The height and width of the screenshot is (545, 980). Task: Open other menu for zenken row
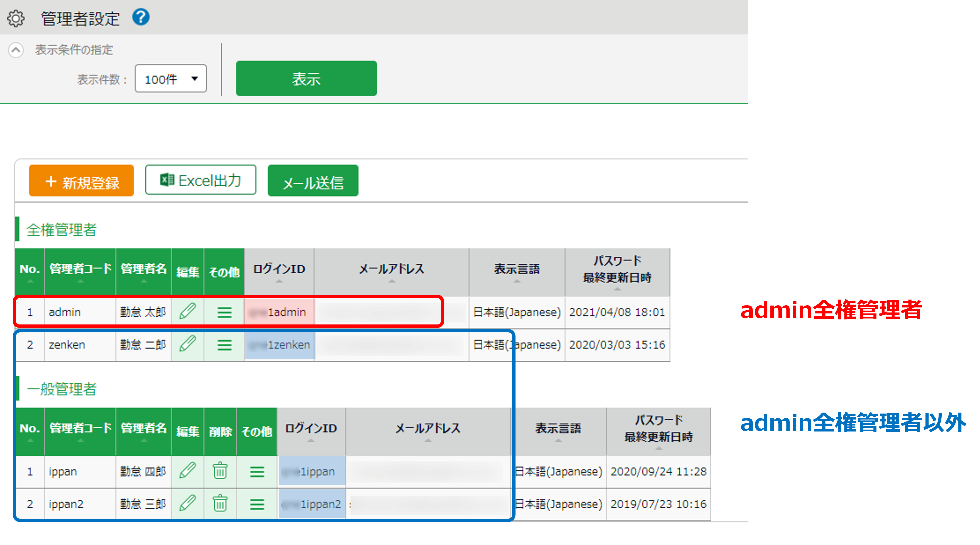(224, 345)
